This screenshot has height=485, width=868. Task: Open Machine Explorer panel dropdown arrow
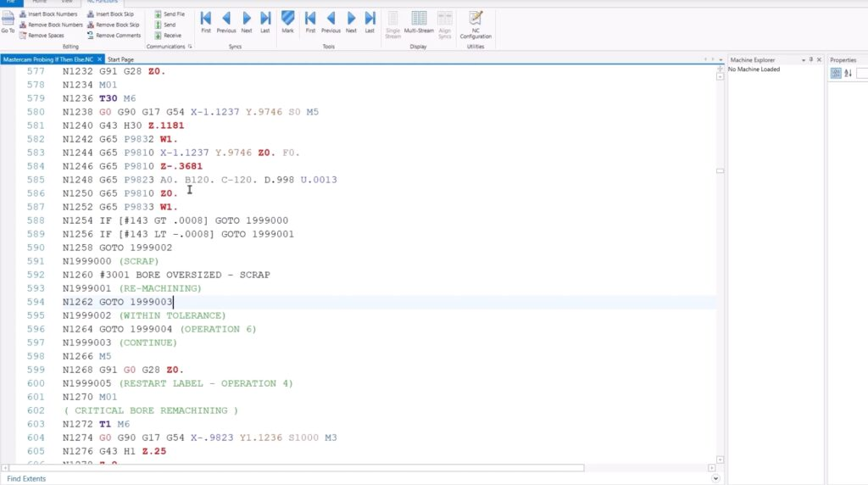click(x=802, y=60)
